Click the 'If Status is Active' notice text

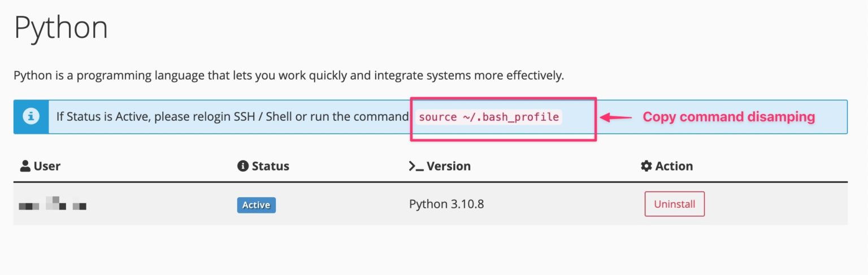(232, 117)
